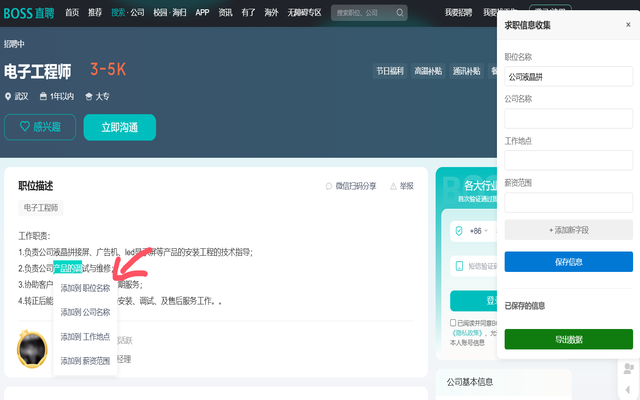Click the phone icon in SMS field
The width and height of the screenshot is (640, 400).
tap(459, 266)
